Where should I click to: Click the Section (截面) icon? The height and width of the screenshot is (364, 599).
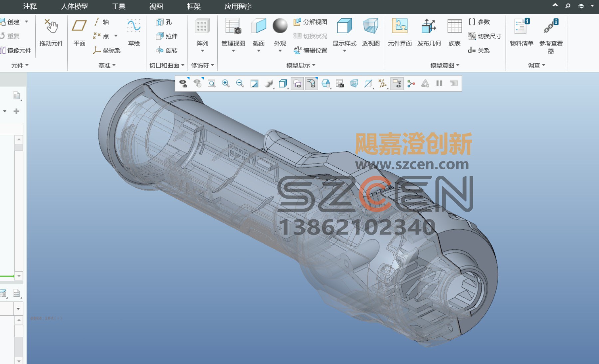click(x=259, y=26)
